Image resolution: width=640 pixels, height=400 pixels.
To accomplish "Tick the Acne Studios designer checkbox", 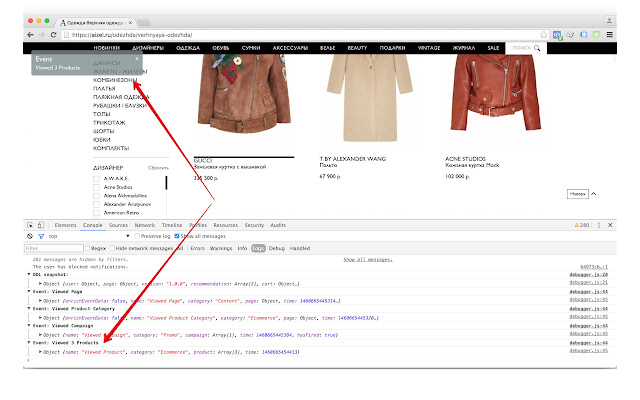I will point(96,186).
